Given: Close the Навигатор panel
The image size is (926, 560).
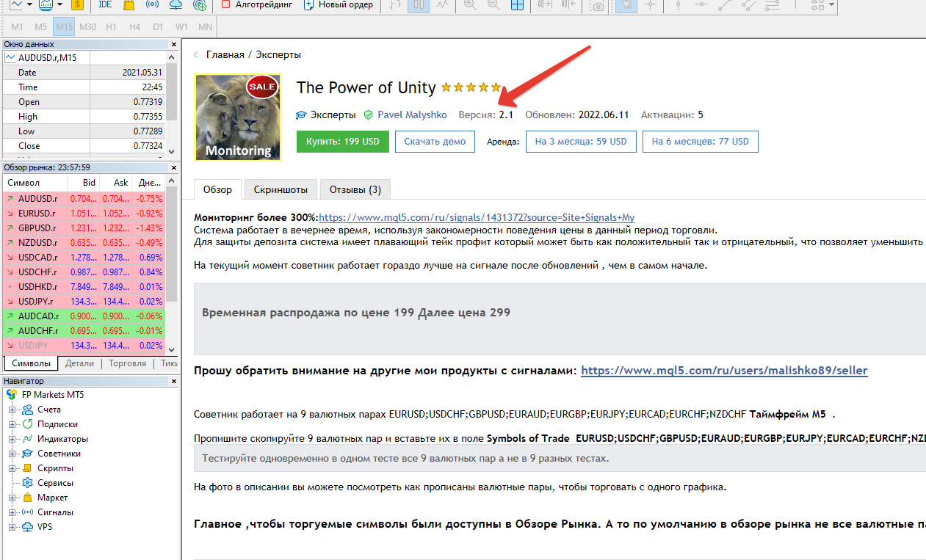Looking at the screenshot, I should point(173,381).
